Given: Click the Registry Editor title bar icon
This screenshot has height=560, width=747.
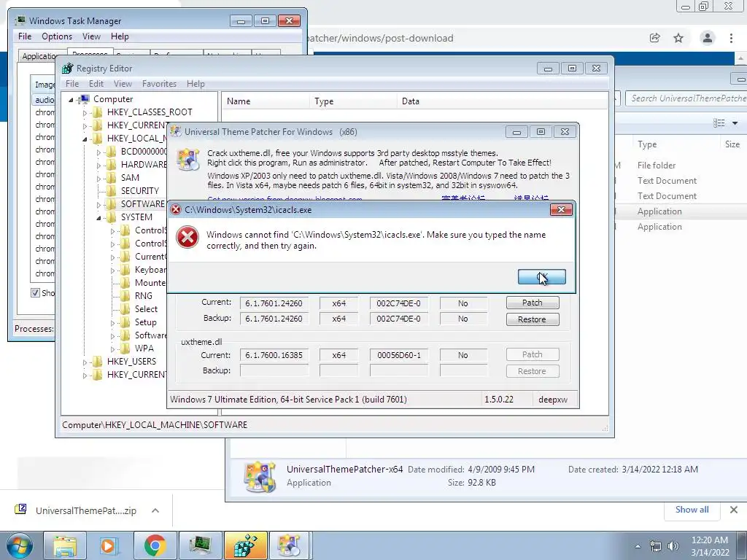Looking at the screenshot, I should [68, 69].
